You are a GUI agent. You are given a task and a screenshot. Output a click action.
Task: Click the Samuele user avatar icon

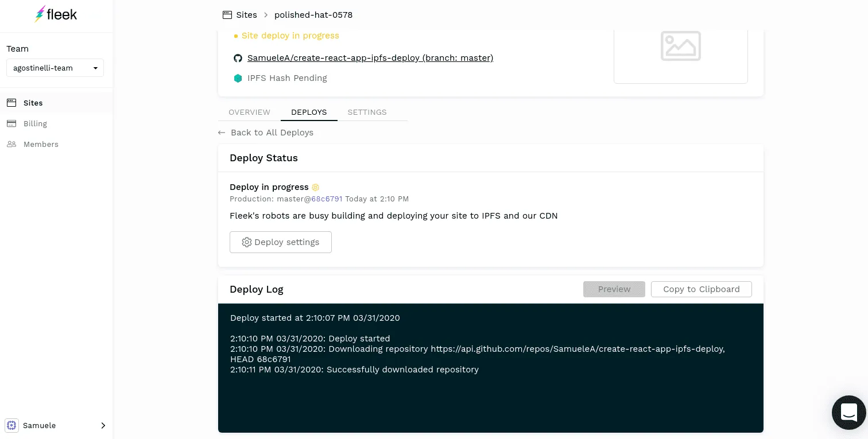(11, 425)
